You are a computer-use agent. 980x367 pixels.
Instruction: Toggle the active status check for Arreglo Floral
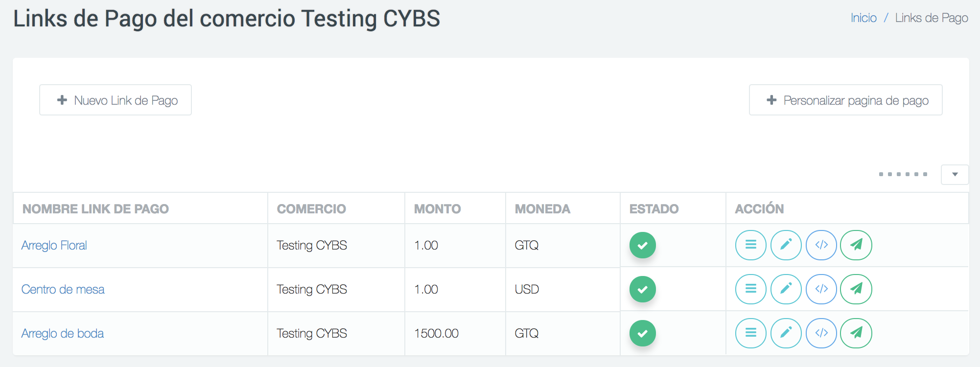pos(642,245)
